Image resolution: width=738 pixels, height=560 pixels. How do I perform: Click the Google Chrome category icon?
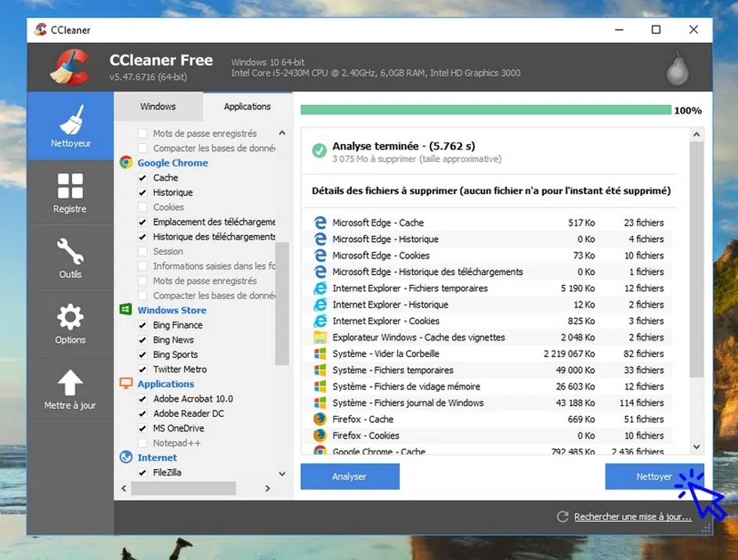click(125, 162)
